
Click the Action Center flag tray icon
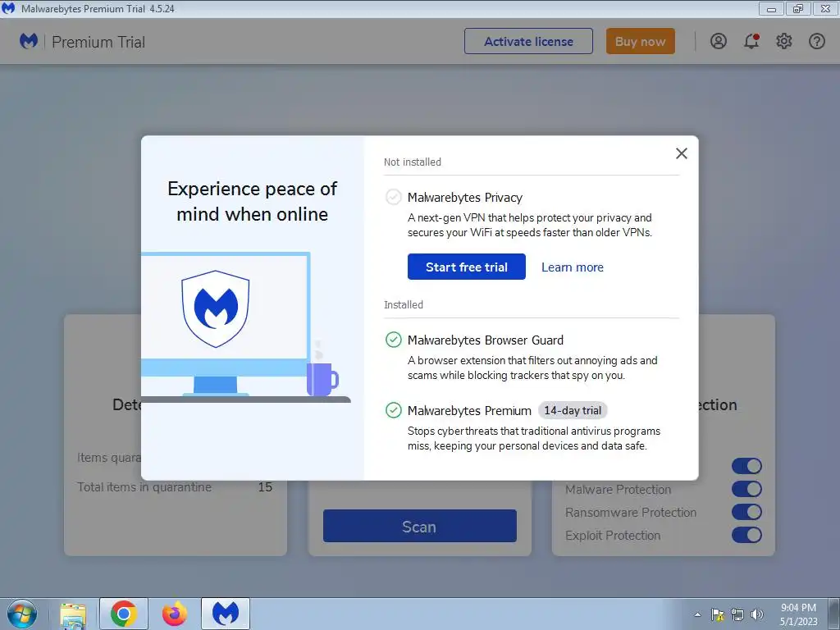point(717,614)
